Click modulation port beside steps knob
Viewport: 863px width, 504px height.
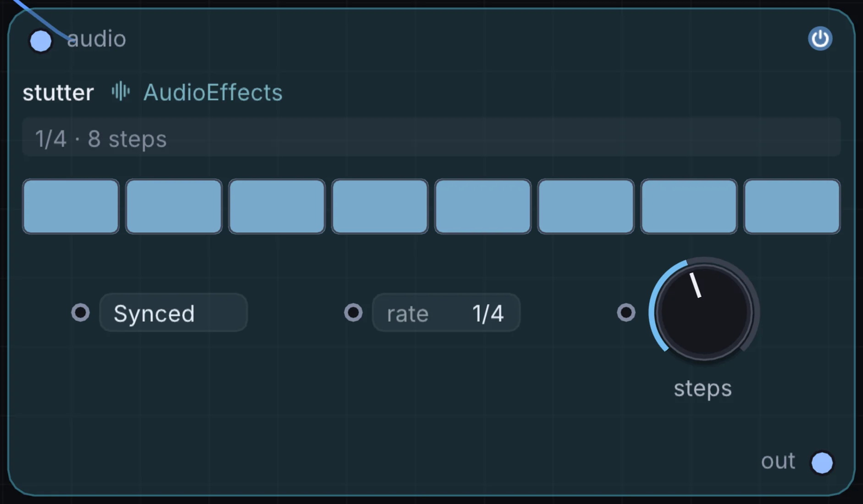[626, 312]
